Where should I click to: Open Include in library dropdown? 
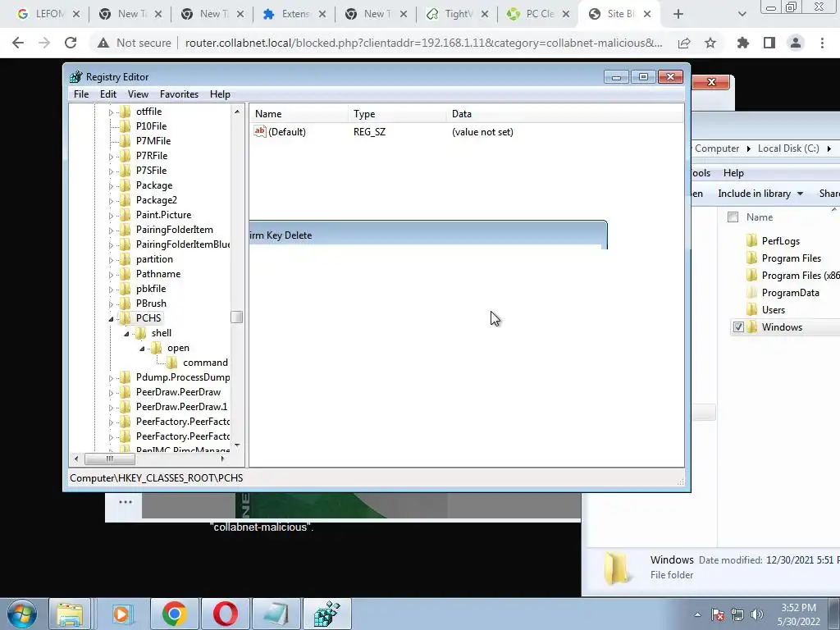[x=760, y=194]
